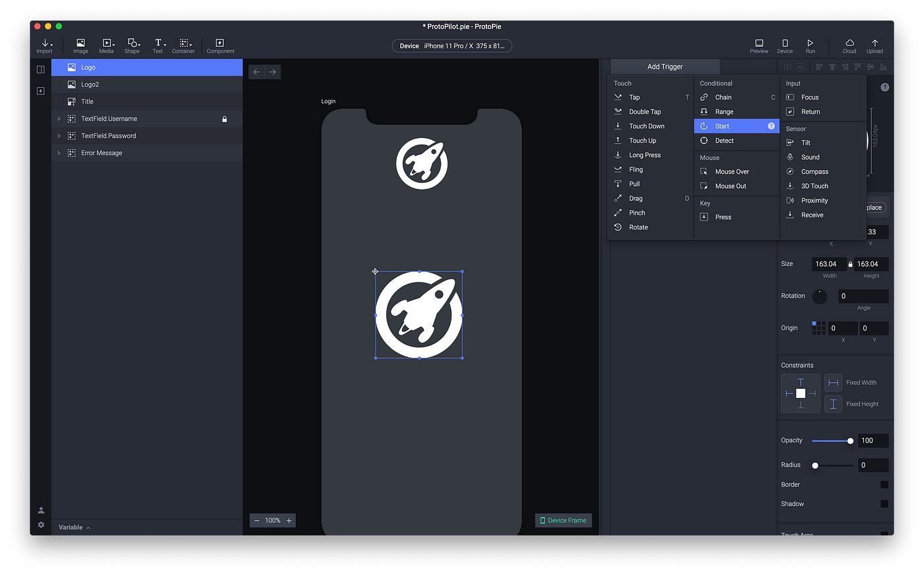Open the Device selector iPhone 11 Pro

452,46
